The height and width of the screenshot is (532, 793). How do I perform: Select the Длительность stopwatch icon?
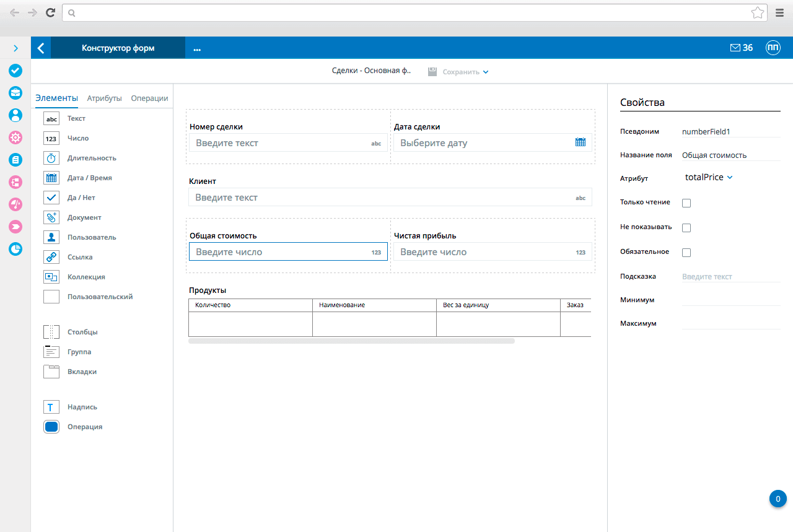pyautogui.click(x=51, y=158)
